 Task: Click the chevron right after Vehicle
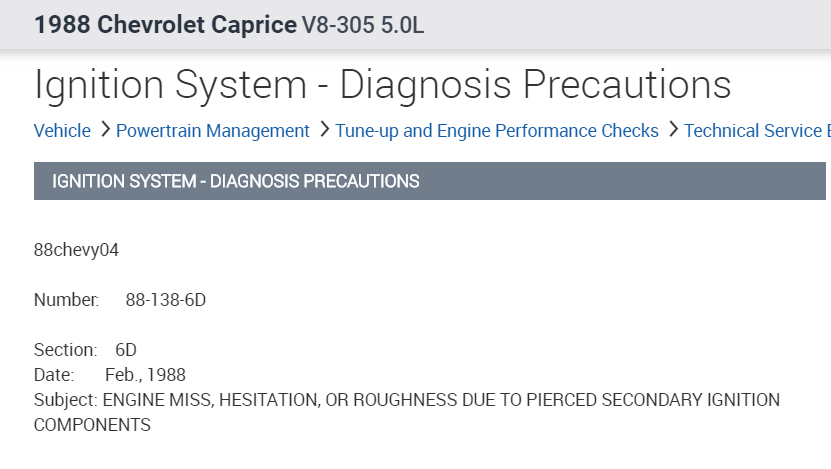click(x=102, y=131)
